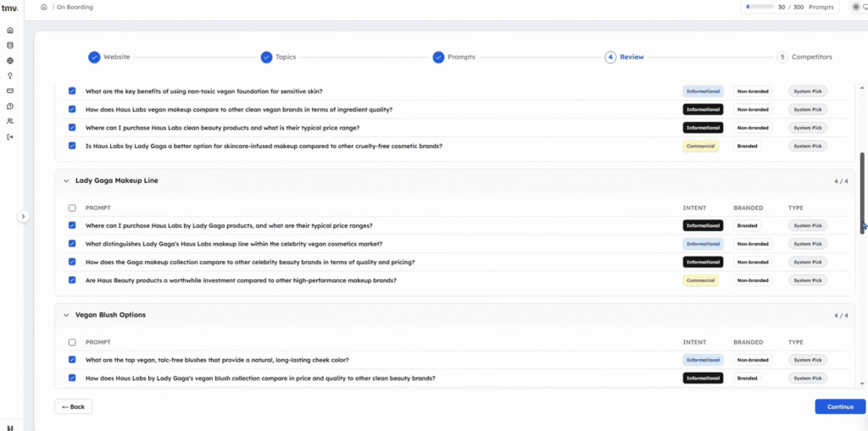Image resolution: width=868 pixels, height=431 pixels.
Task: Open the clock history sidebar icon
Action: click(10, 106)
